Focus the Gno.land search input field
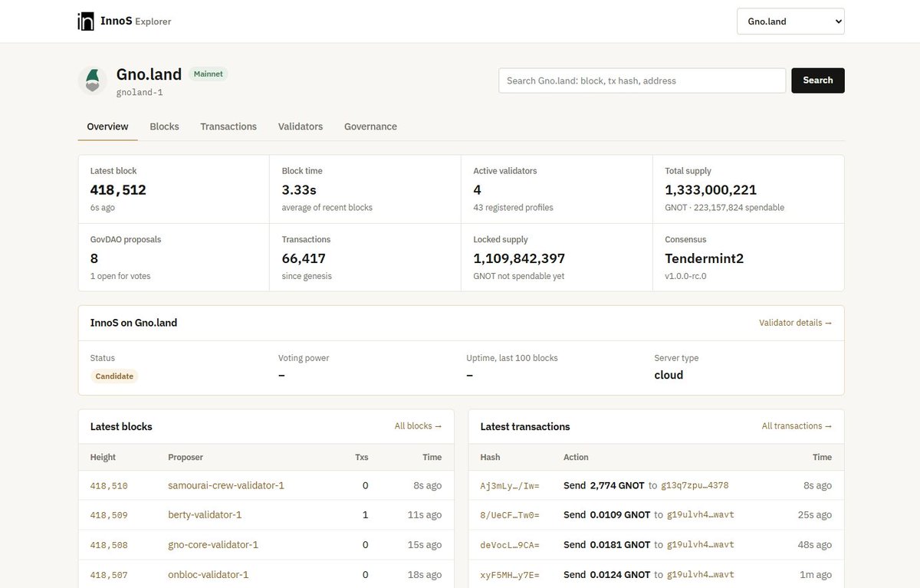Screen dimensions: 920x588 (642, 80)
